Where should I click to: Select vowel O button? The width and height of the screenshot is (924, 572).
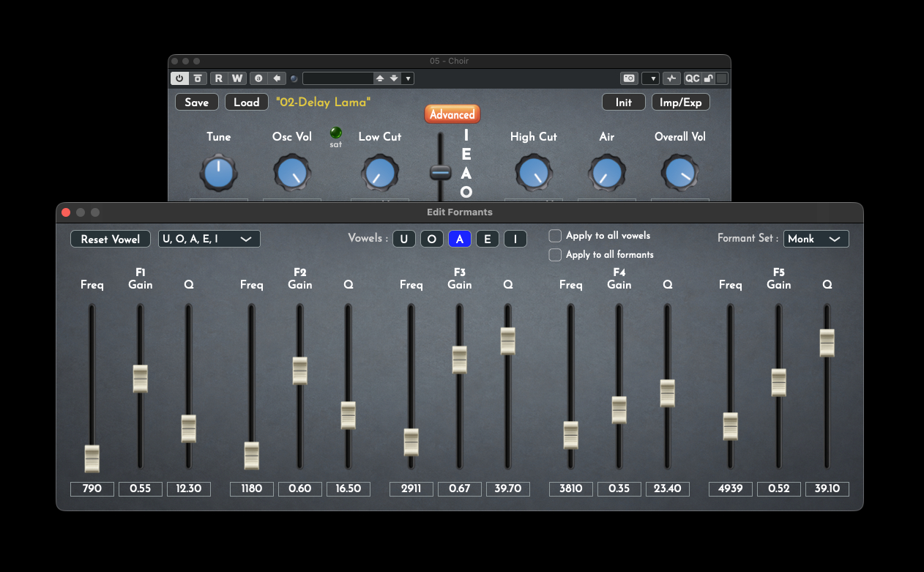tap(432, 239)
